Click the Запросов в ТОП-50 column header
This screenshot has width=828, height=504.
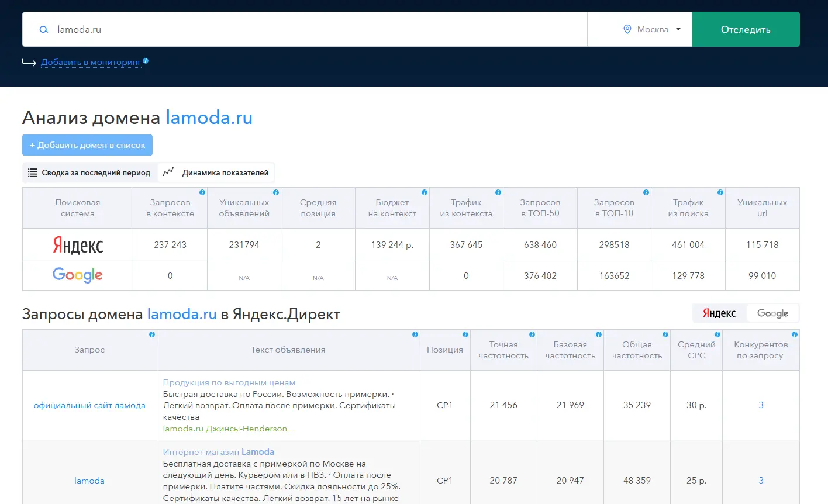[540, 208]
